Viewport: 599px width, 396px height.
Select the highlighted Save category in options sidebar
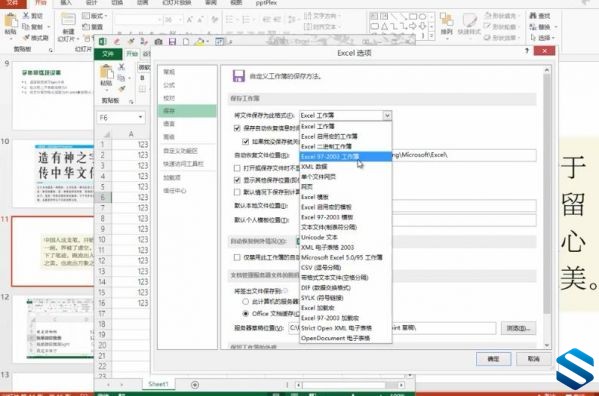187,111
